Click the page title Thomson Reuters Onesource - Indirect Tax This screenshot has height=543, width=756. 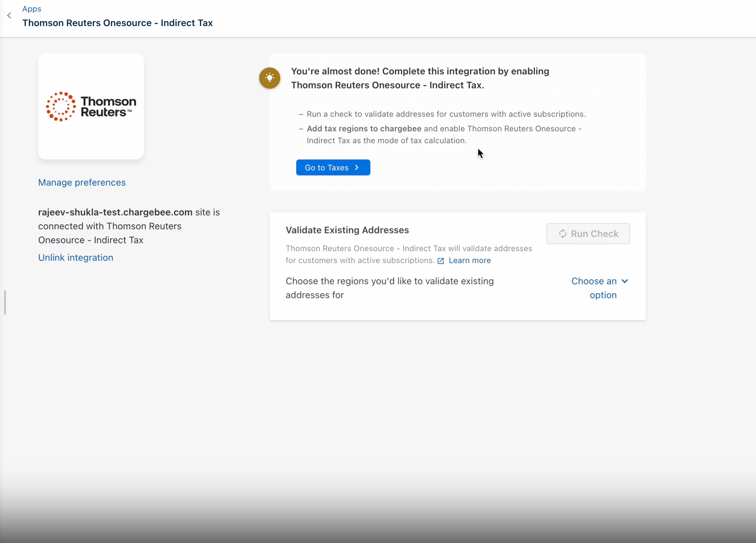point(117,23)
